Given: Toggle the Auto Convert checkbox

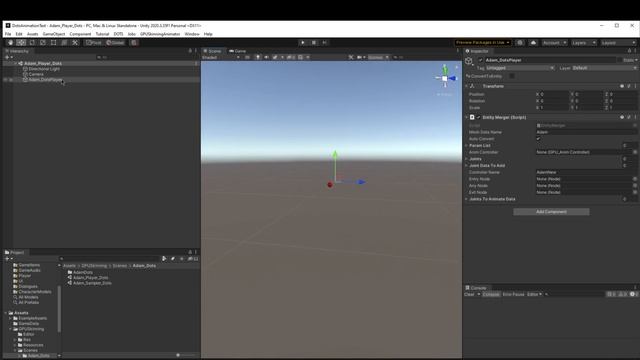Looking at the screenshot, I should coord(538,139).
